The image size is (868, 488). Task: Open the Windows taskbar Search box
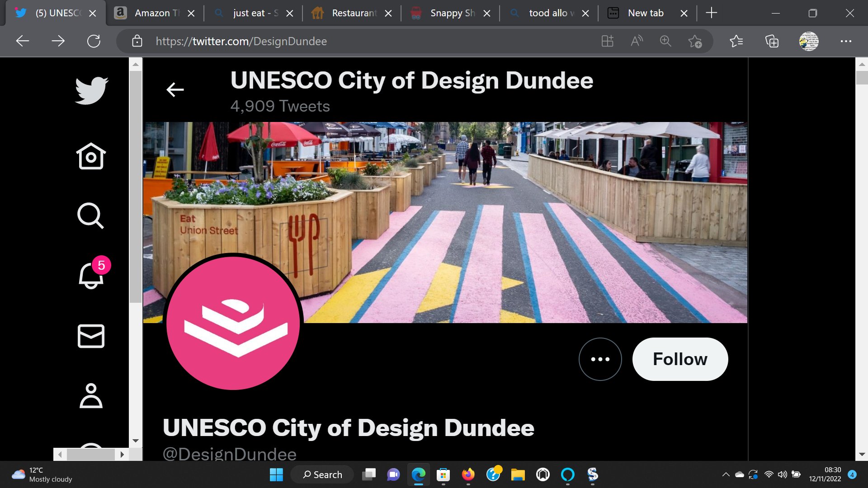(x=322, y=474)
